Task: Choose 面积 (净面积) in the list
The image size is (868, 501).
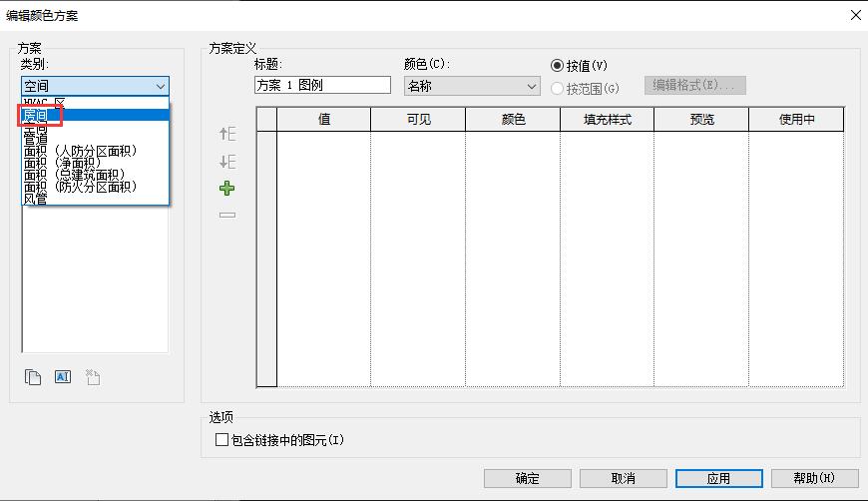Action: point(95,163)
